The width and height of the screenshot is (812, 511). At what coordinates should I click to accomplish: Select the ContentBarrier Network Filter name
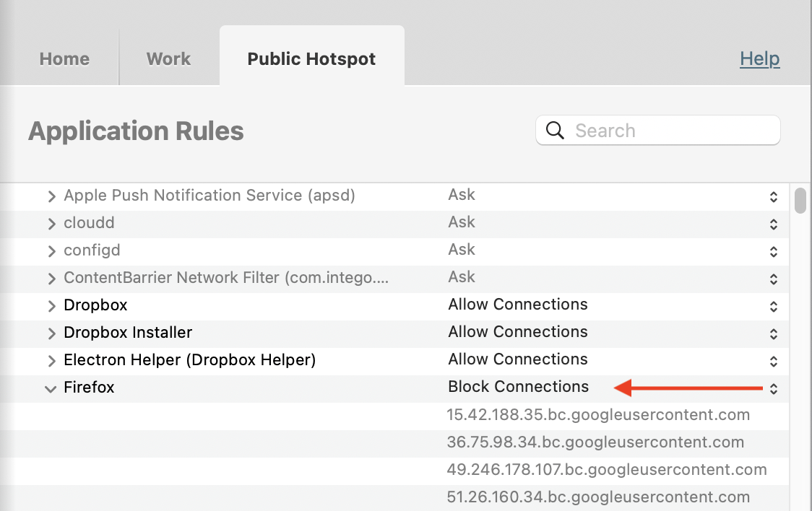point(226,278)
